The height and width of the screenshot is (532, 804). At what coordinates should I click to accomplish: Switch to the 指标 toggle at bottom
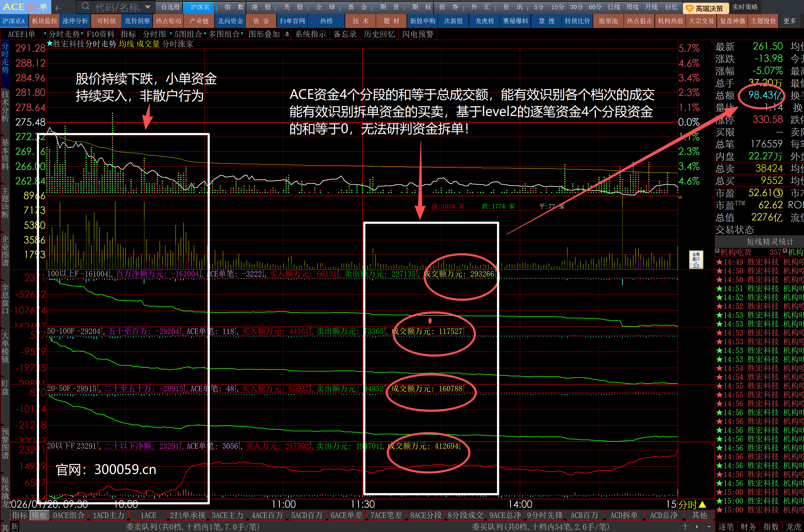(x=20, y=515)
